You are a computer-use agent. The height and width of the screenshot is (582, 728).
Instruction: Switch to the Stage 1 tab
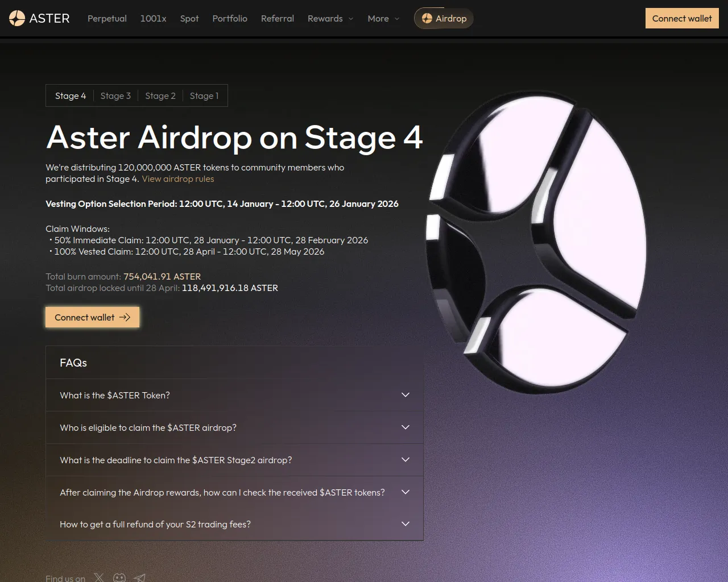click(204, 95)
